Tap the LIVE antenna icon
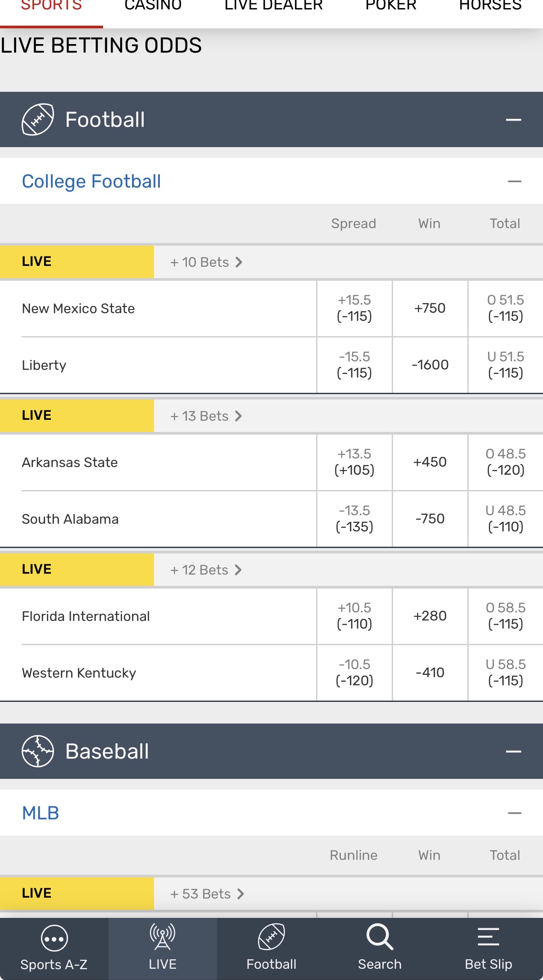The image size is (543, 980). tap(163, 937)
